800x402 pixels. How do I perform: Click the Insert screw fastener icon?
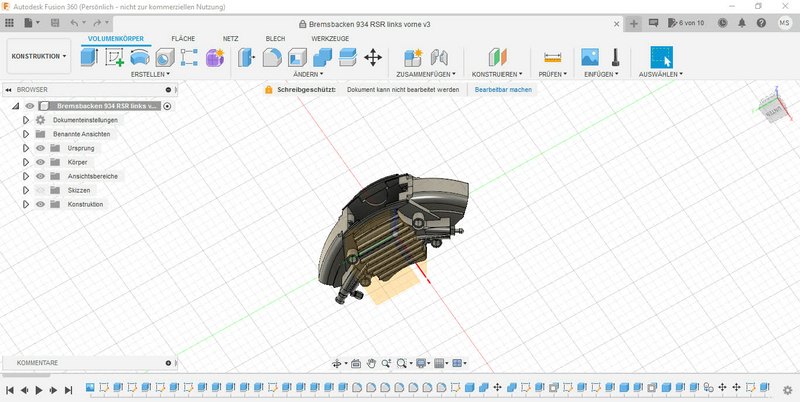[615, 57]
